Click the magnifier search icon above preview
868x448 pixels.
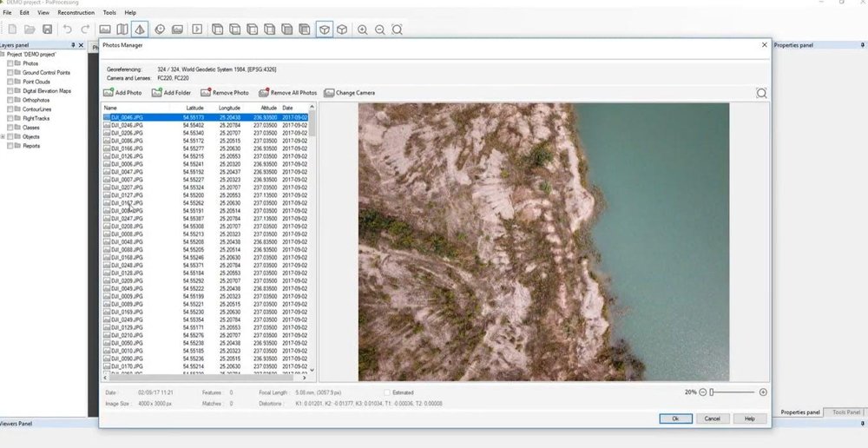pos(761,93)
